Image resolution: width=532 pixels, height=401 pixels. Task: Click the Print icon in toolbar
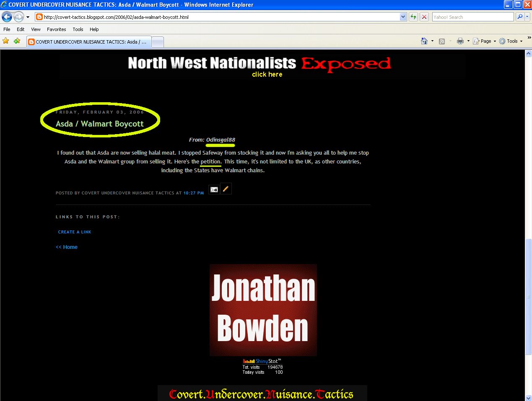point(460,41)
